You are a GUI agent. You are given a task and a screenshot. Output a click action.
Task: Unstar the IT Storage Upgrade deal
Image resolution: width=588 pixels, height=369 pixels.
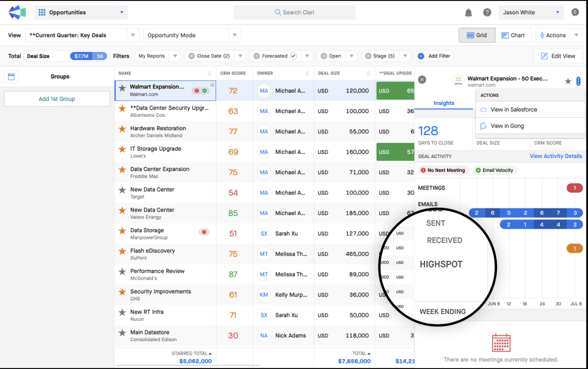tap(122, 149)
